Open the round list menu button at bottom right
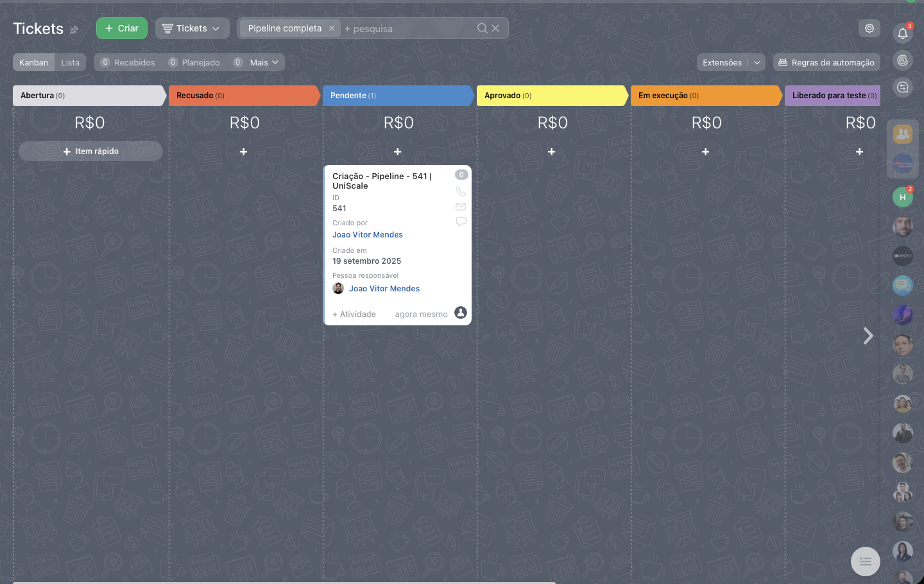 [865, 562]
